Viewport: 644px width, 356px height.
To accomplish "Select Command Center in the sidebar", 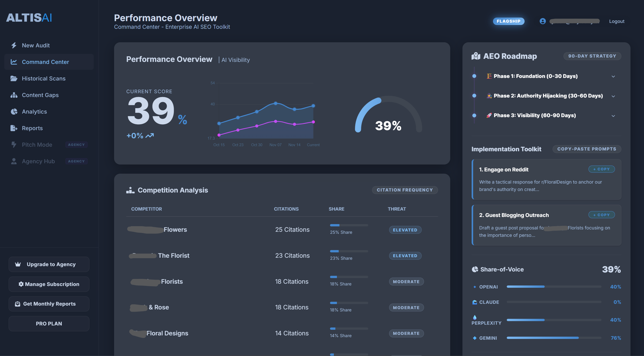I will 49,62.
